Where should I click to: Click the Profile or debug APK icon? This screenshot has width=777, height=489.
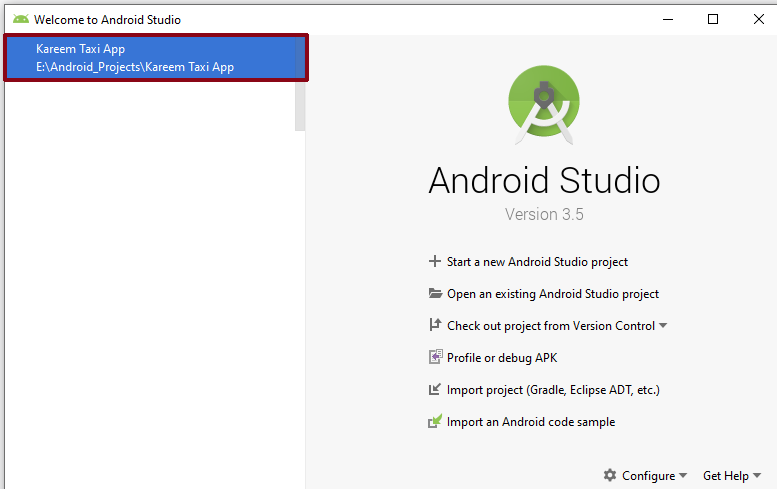[x=434, y=357]
